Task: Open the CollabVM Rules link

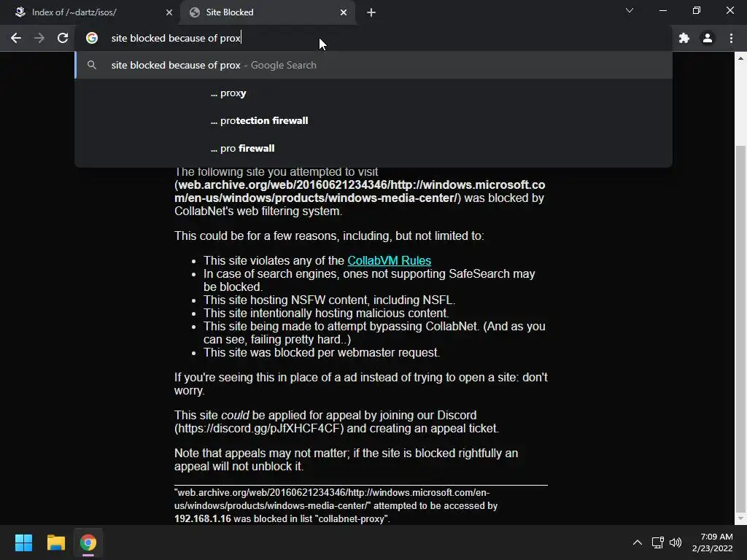Action: point(390,260)
